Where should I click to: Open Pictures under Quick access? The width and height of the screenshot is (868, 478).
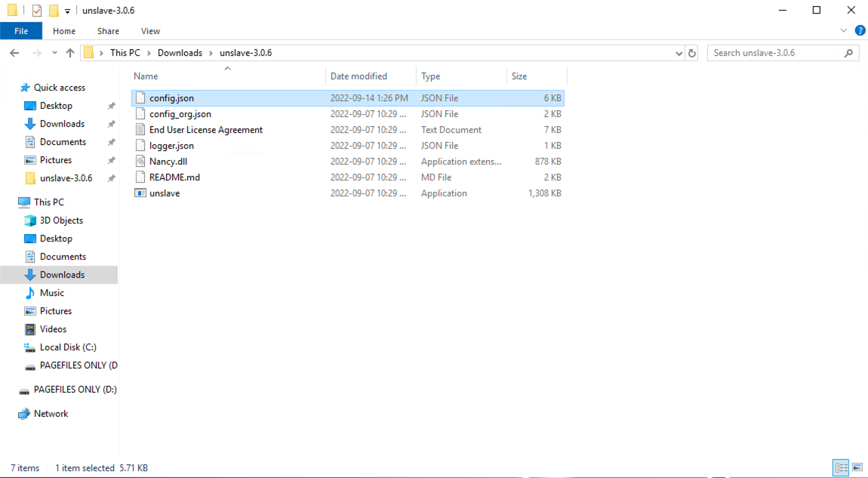[x=55, y=160]
